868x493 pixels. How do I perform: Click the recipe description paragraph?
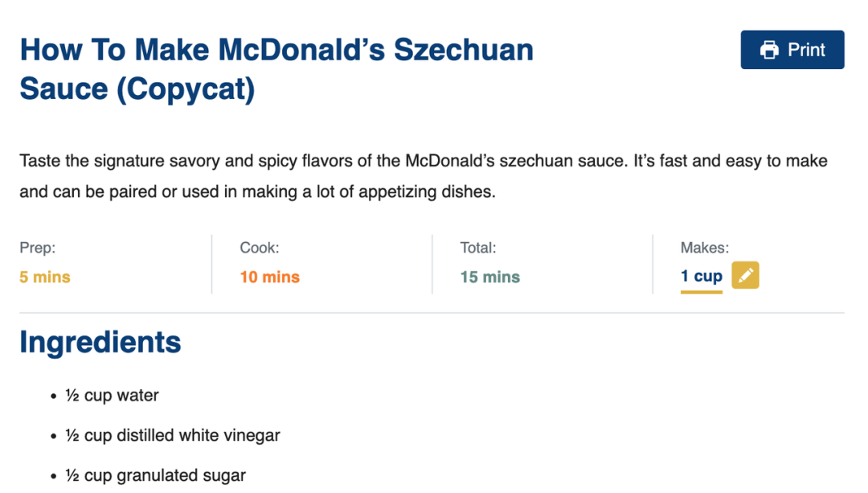pos(424,176)
